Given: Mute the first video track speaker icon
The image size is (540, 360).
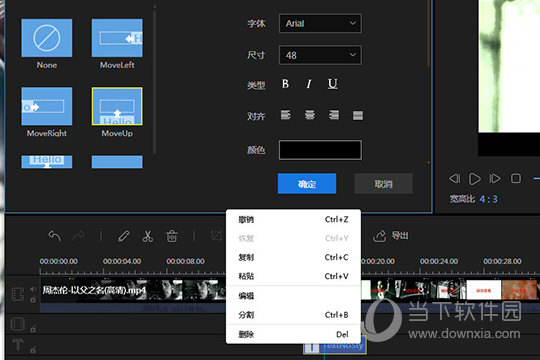Looking at the screenshot, I should point(33,289).
